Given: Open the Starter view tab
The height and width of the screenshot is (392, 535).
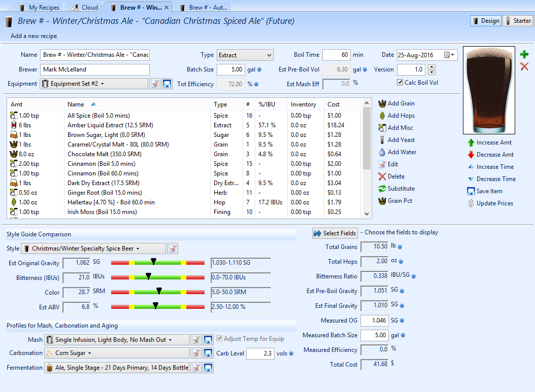Looking at the screenshot, I should pos(518,21).
